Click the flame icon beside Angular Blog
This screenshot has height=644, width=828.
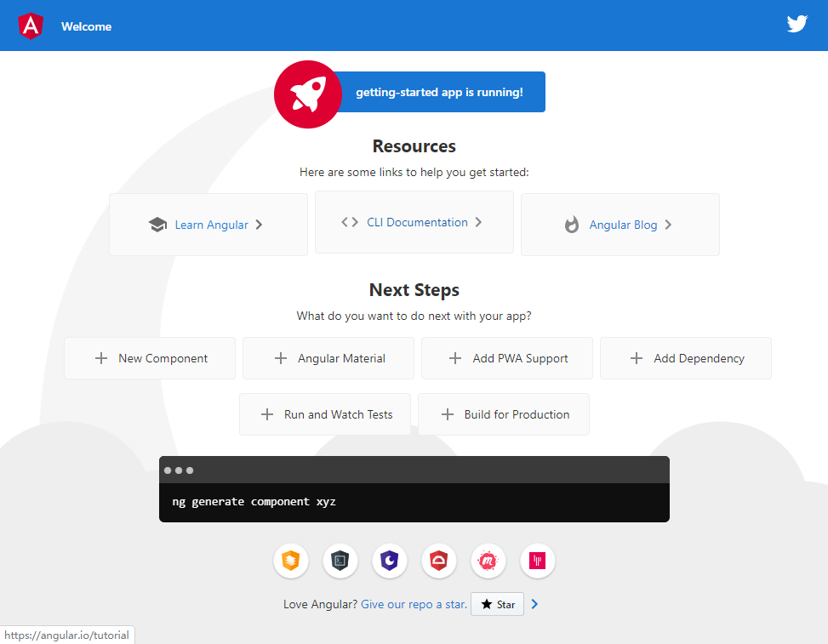point(571,225)
